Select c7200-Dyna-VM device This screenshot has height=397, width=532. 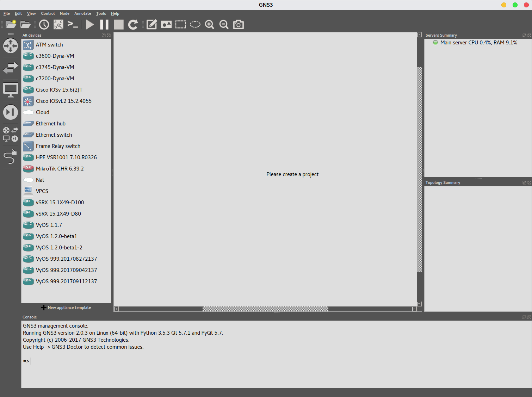click(x=66, y=79)
